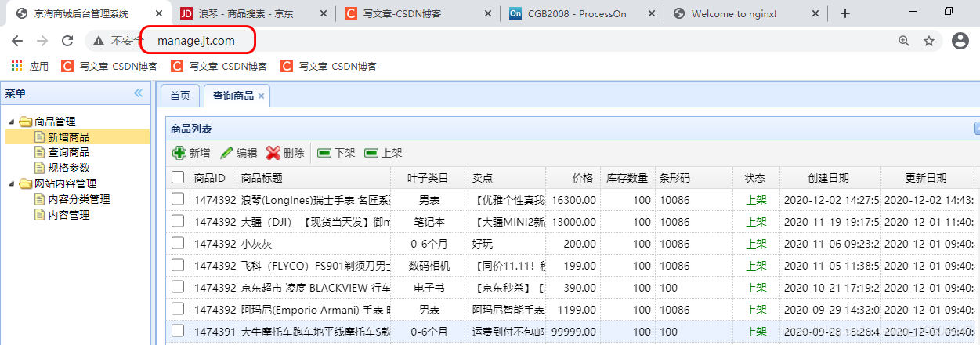Collapse the 网站内容管理 tree node arrow
This screenshot has height=345, width=980.
[x=12, y=184]
